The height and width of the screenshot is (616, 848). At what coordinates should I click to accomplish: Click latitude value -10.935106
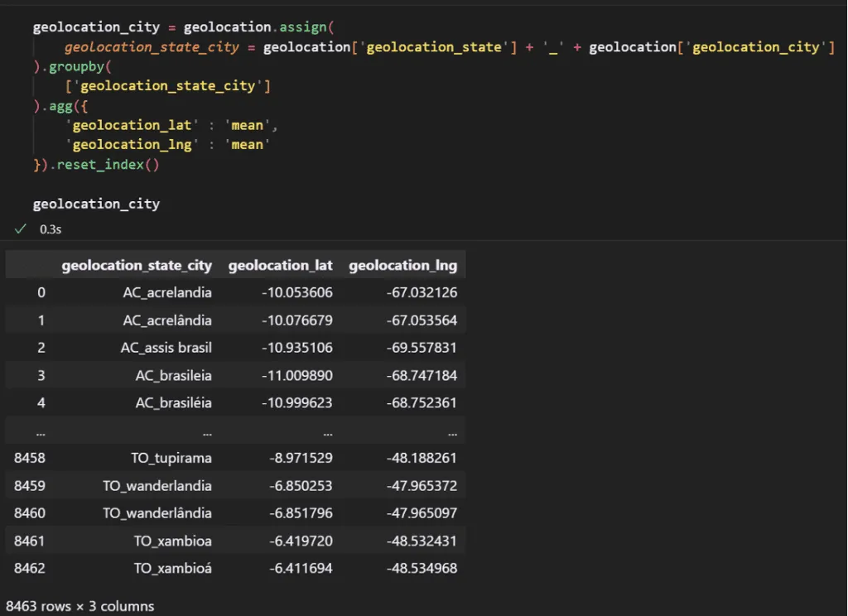[x=297, y=348]
